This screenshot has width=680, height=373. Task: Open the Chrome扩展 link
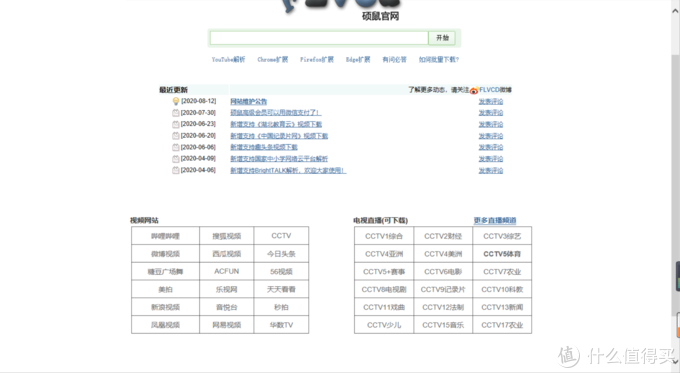(x=272, y=59)
